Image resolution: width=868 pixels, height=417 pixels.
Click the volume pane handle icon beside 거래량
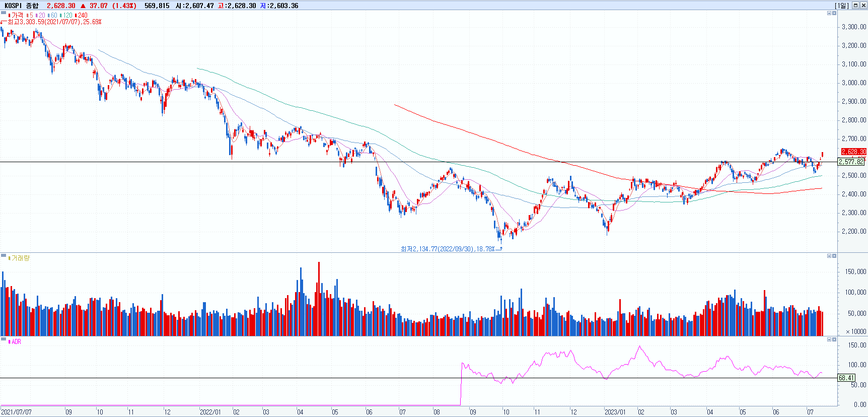pos(4,256)
